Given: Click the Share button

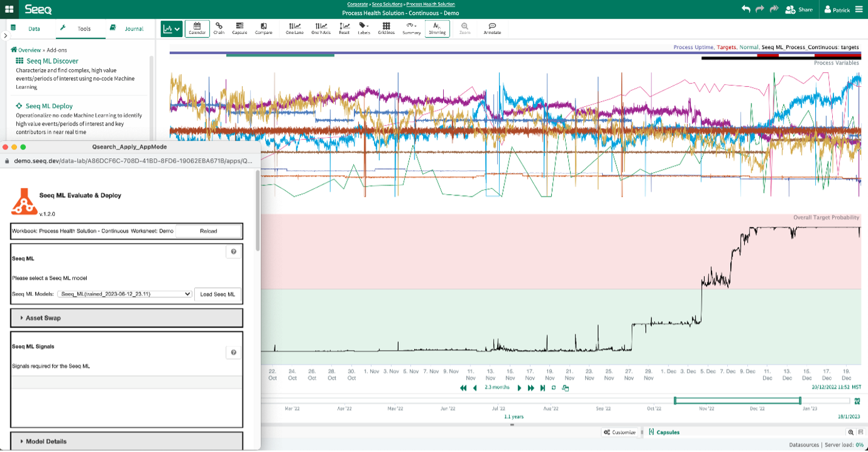Looking at the screenshot, I should 799,10.
